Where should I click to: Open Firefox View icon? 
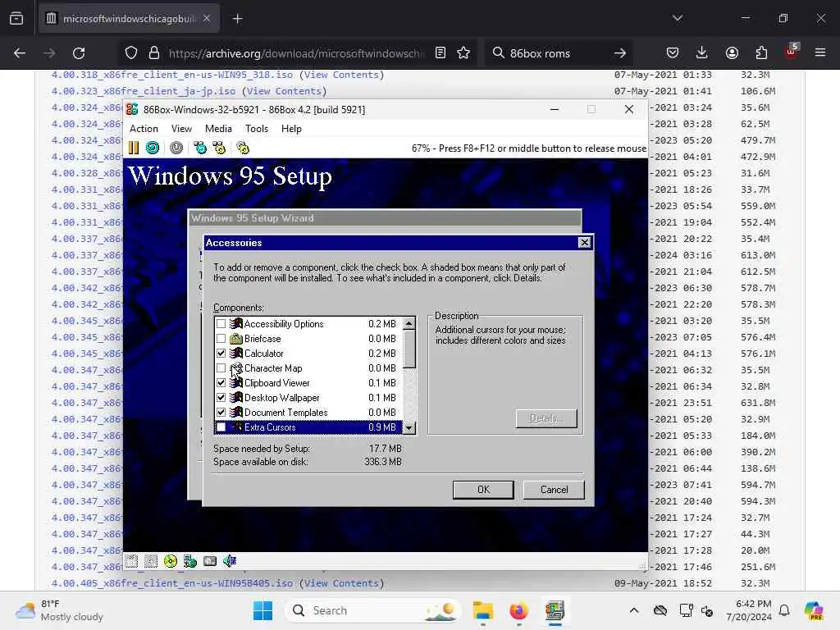[x=16, y=19]
